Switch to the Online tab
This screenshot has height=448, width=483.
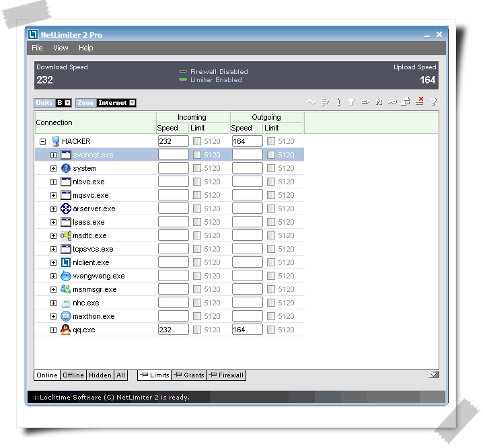[47, 375]
